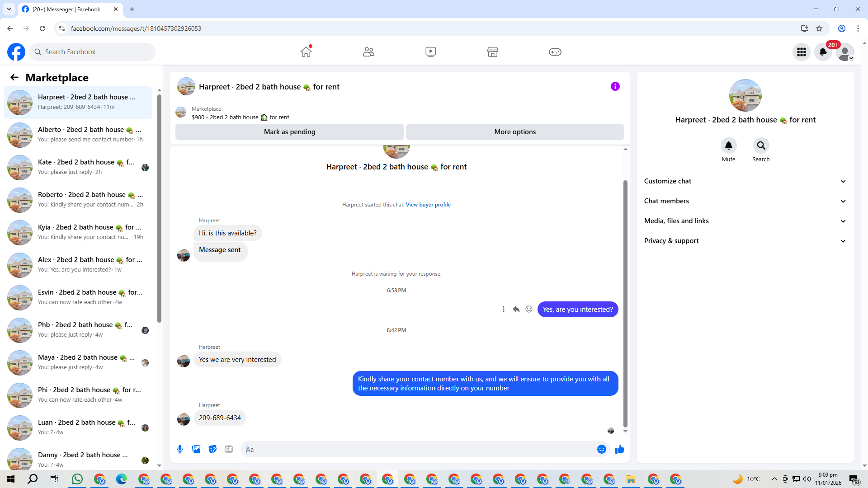Click Mark as pending button
Image resolution: width=868 pixels, height=488 pixels.
pyautogui.click(x=290, y=132)
